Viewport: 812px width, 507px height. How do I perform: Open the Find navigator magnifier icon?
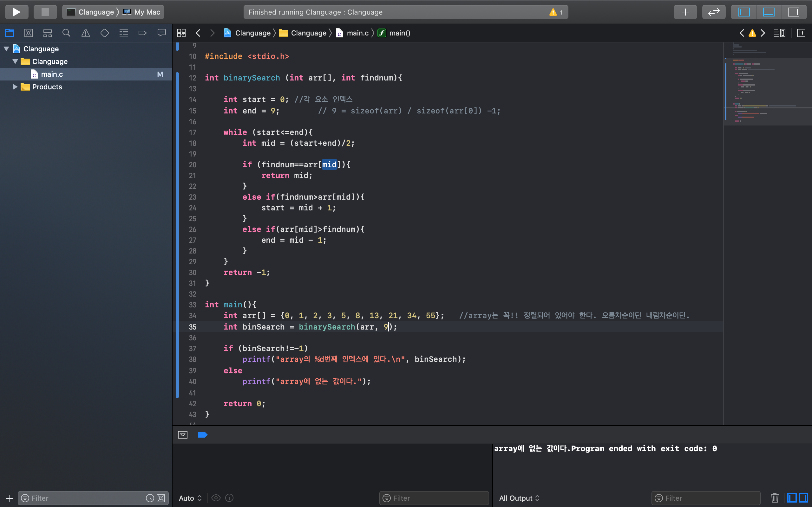(x=66, y=33)
